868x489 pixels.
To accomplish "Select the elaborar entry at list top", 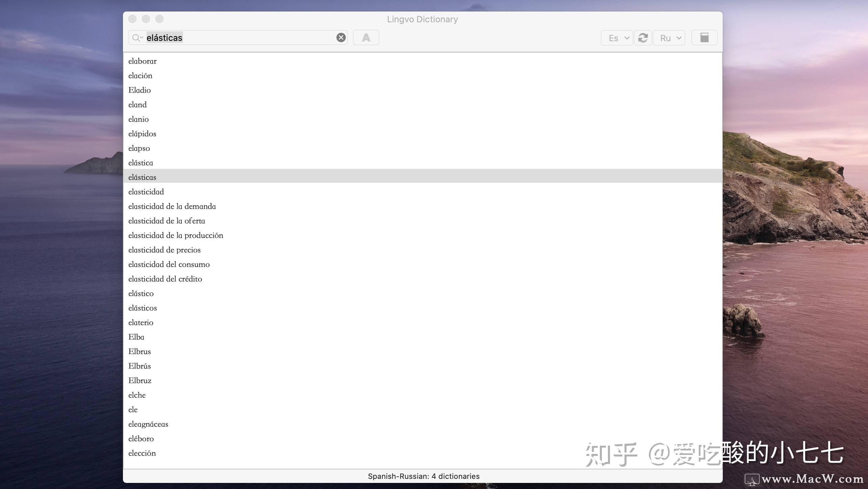I will (x=143, y=61).
